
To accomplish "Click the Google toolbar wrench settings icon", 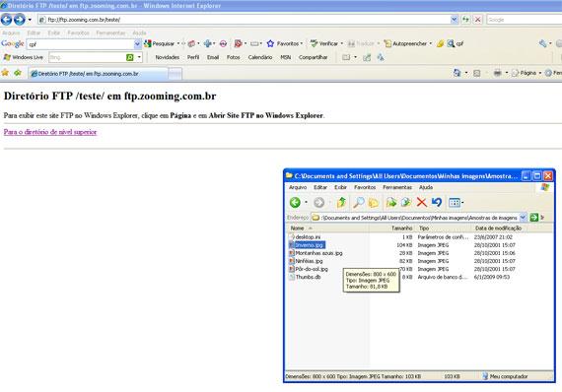I will [x=542, y=43].
